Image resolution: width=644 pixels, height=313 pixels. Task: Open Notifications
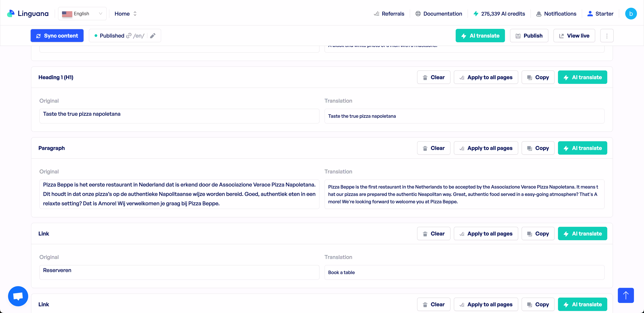point(556,14)
